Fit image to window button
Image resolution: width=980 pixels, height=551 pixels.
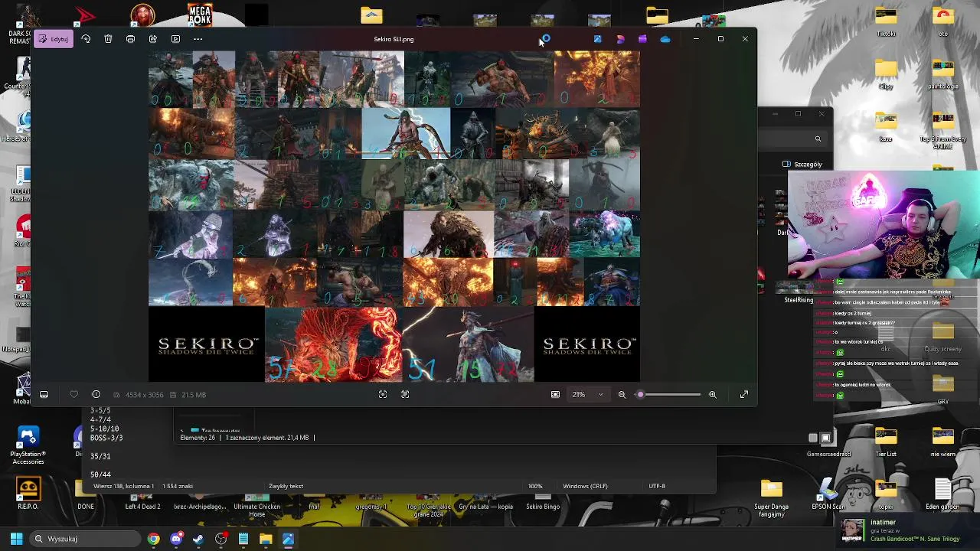pyautogui.click(x=555, y=395)
